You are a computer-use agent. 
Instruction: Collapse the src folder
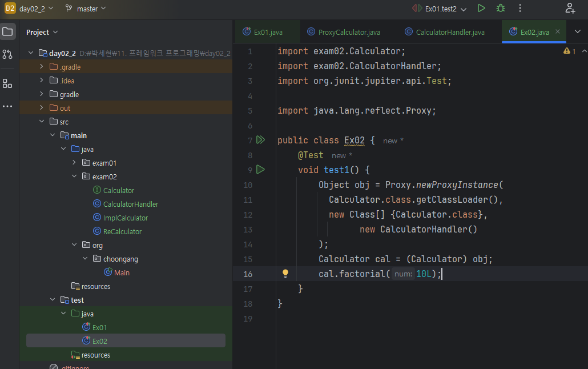pyautogui.click(x=42, y=121)
